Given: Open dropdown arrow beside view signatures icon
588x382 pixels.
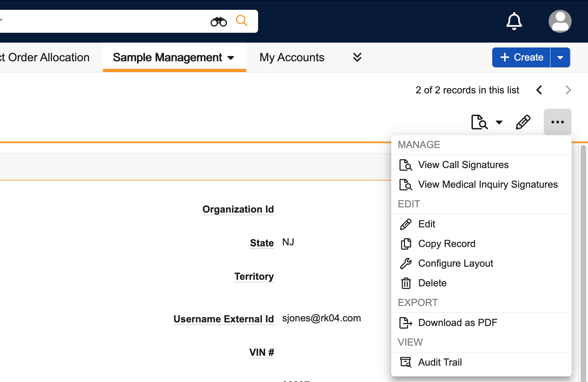Looking at the screenshot, I should pyautogui.click(x=499, y=123).
